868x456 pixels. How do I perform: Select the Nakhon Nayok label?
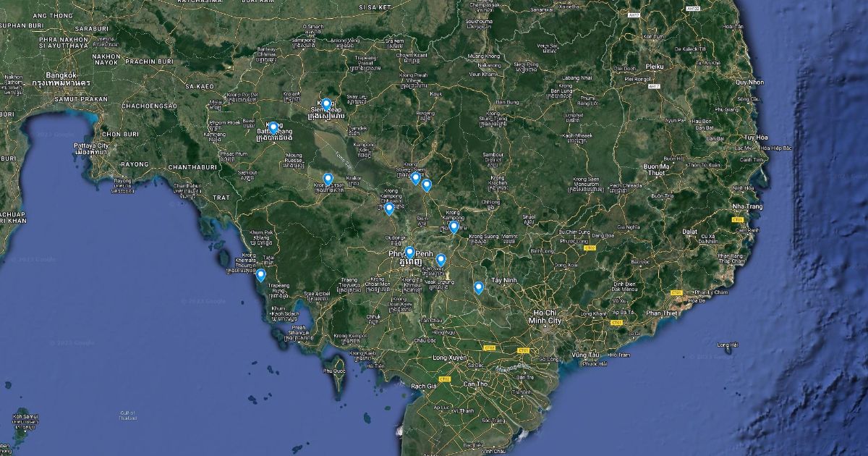106,60
